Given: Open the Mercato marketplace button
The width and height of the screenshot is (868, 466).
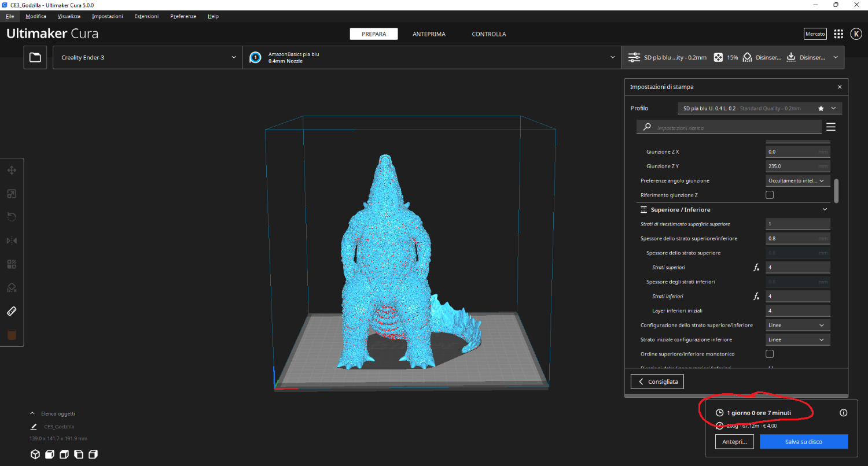Looking at the screenshot, I should pyautogui.click(x=815, y=34).
